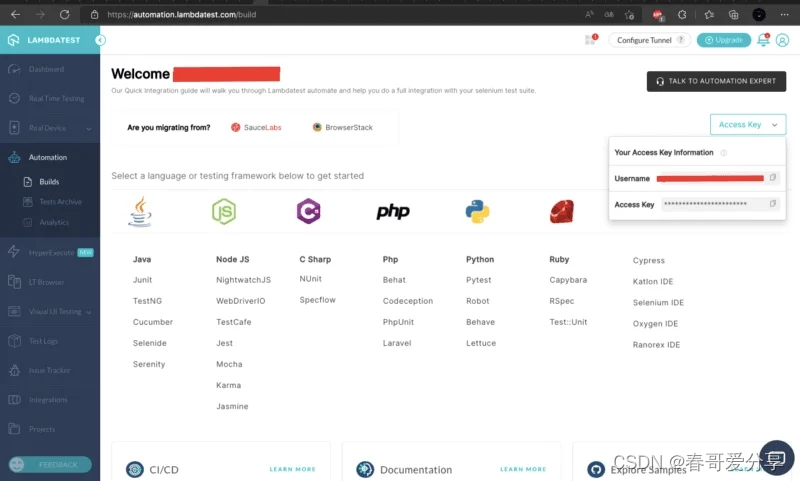Screen dimensions: 800x481
Task: Click the LambdaTest logo
Action: pos(45,40)
